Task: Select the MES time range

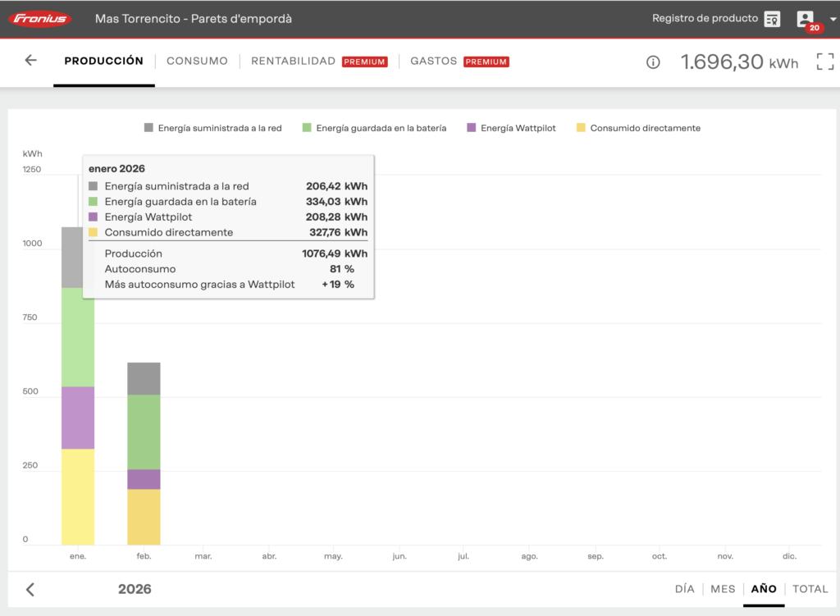Action: 723,589
